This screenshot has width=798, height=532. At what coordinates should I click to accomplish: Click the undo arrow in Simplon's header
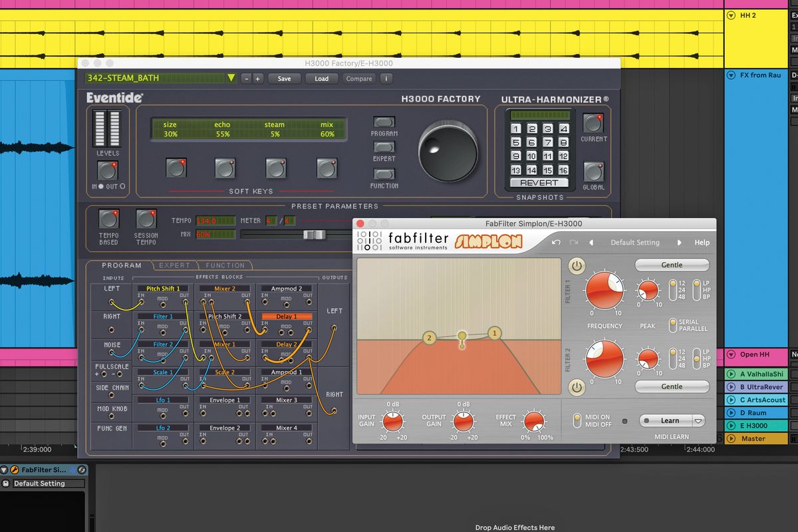pos(557,243)
